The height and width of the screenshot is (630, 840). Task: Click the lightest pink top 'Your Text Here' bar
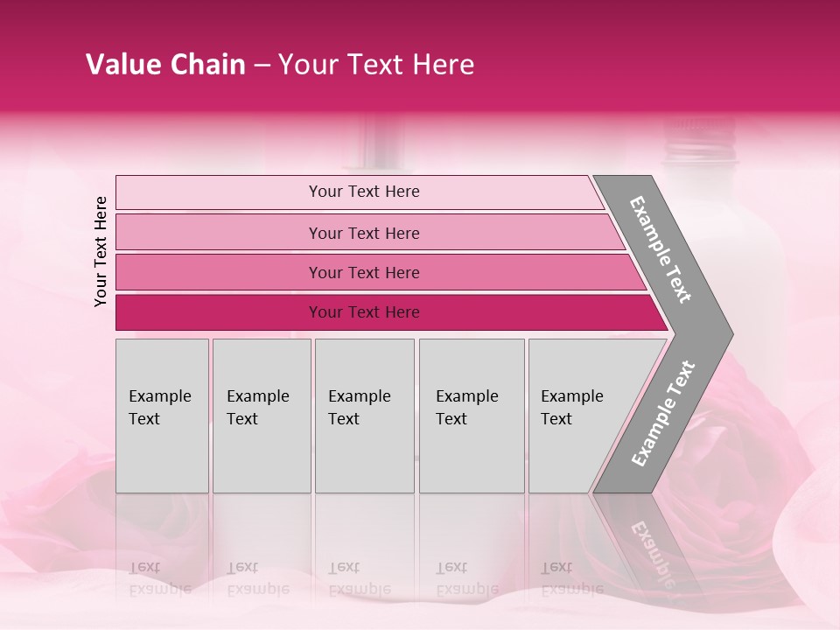[360, 192]
